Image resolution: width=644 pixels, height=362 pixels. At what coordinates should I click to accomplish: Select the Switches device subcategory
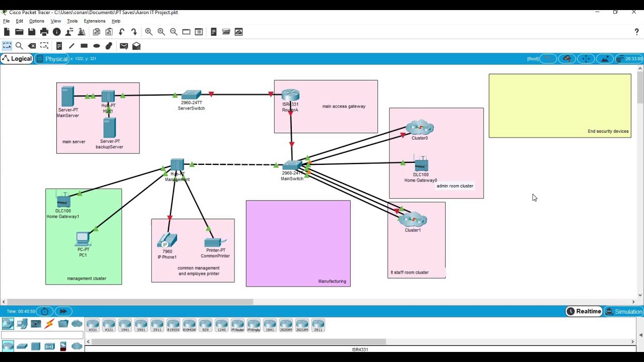tap(22, 346)
